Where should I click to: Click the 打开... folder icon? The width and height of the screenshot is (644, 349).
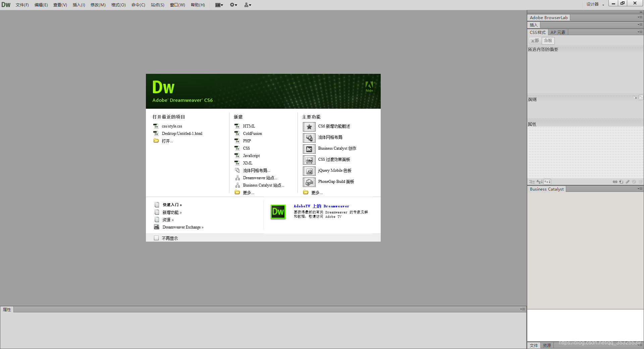156,141
